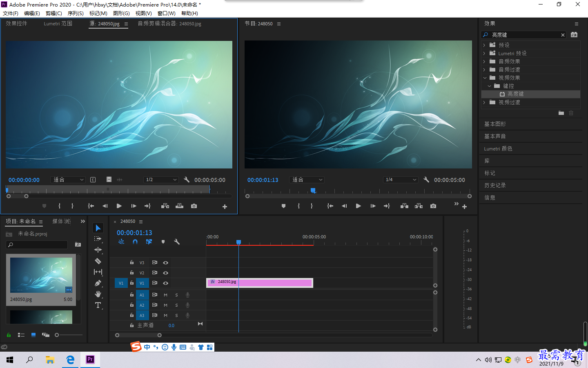Viewport: 588px width, 368px height.
Task: Open the 文件(F) menu
Action: [11, 13]
